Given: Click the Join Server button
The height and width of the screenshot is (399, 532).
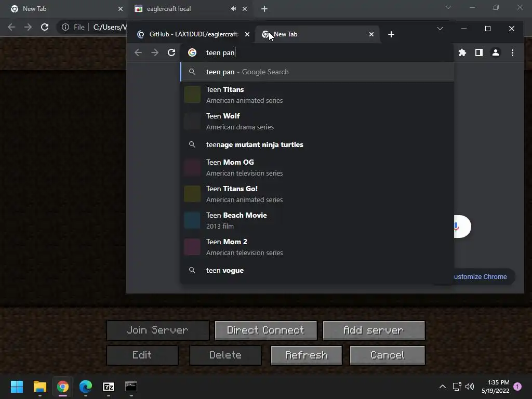Looking at the screenshot, I should click(x=158, y=330).
